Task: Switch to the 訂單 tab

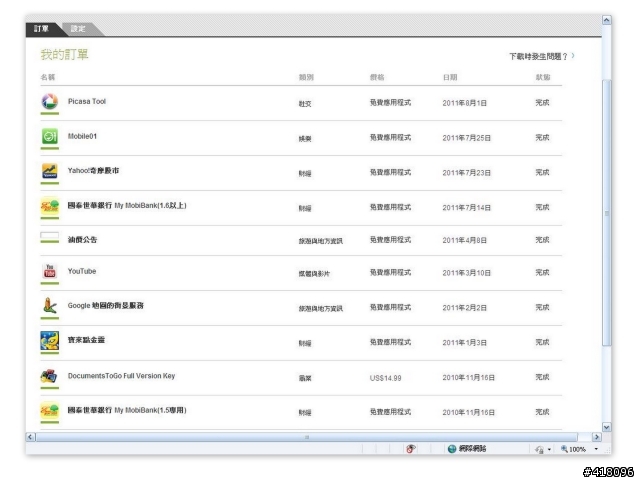Action: [41, 29]
